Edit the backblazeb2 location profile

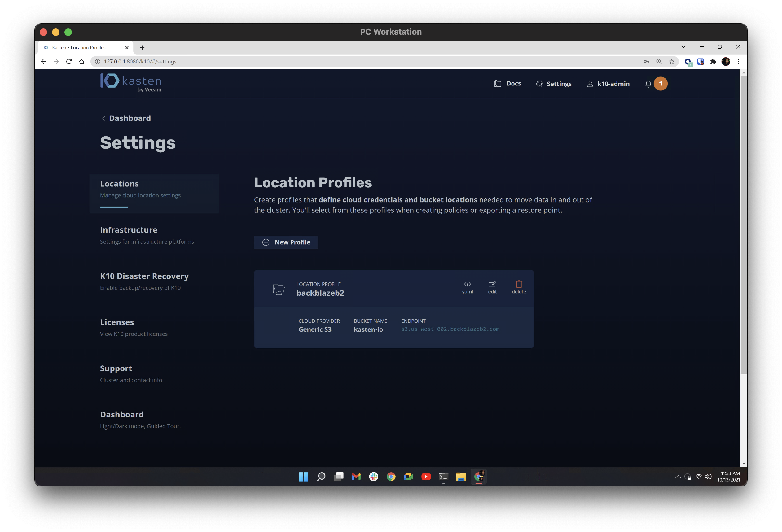pyautogui.click(x=492, y=288)
